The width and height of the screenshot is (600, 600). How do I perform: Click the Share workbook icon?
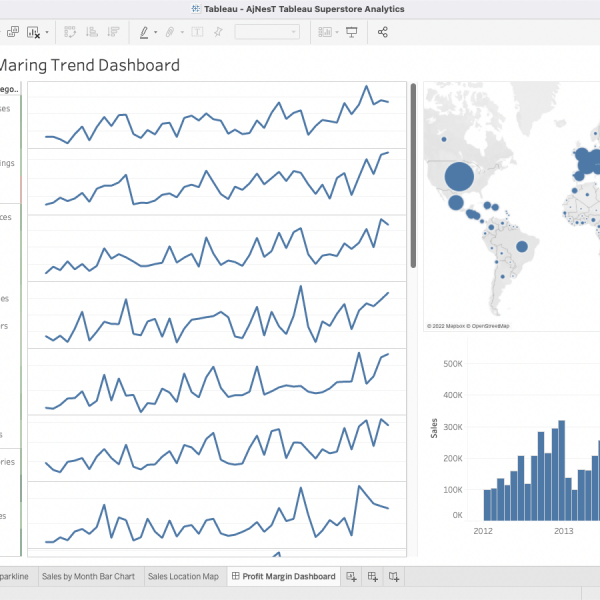pyautogui.click(x=383, y=32)
